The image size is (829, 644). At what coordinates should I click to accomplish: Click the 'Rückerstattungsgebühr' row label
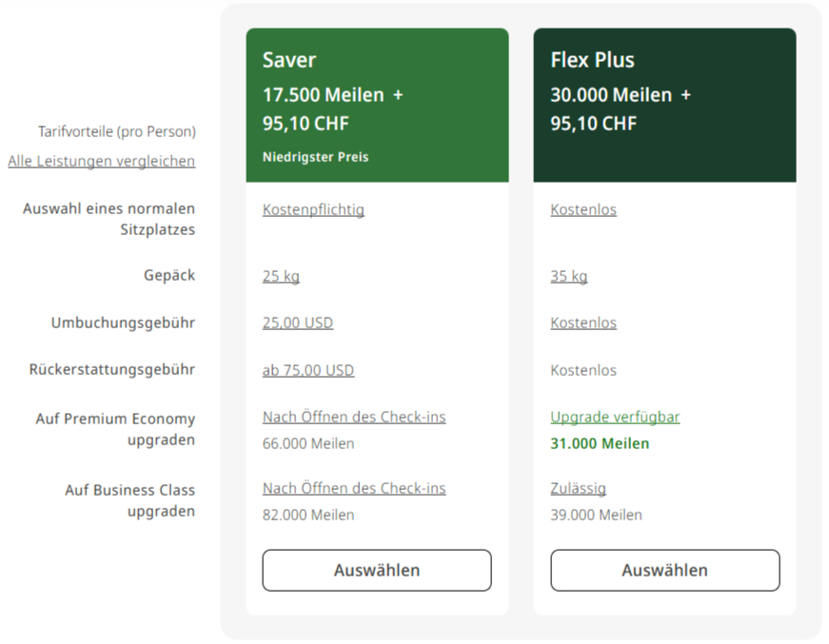coord(112,369)
